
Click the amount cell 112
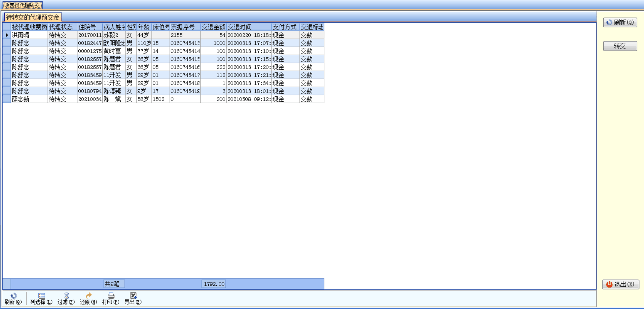(213, 75)
